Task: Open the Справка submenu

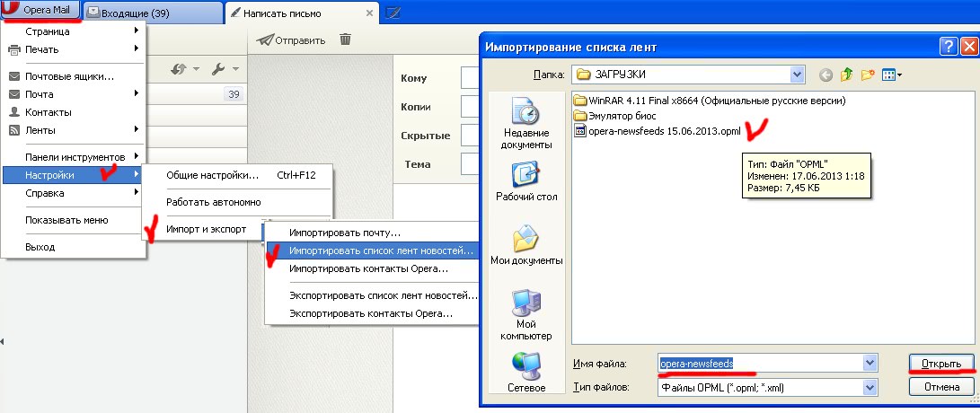Action: (x=74, y=193)
